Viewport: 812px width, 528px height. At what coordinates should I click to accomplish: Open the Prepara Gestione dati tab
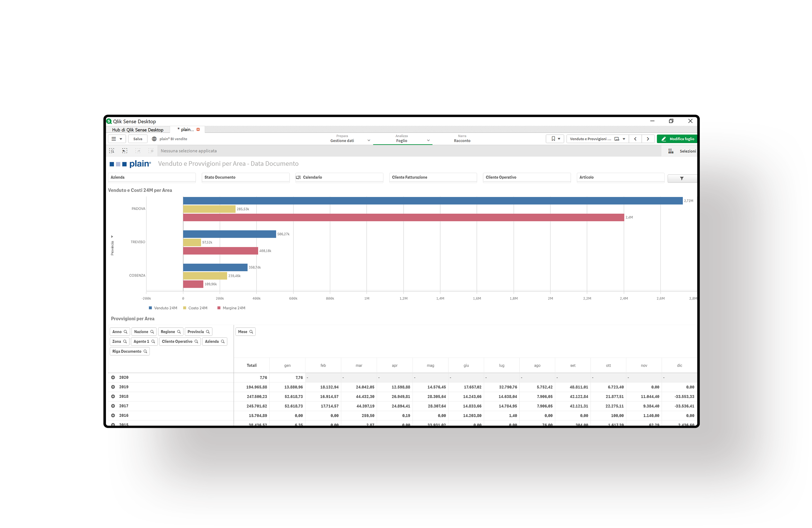pos(342,138)
